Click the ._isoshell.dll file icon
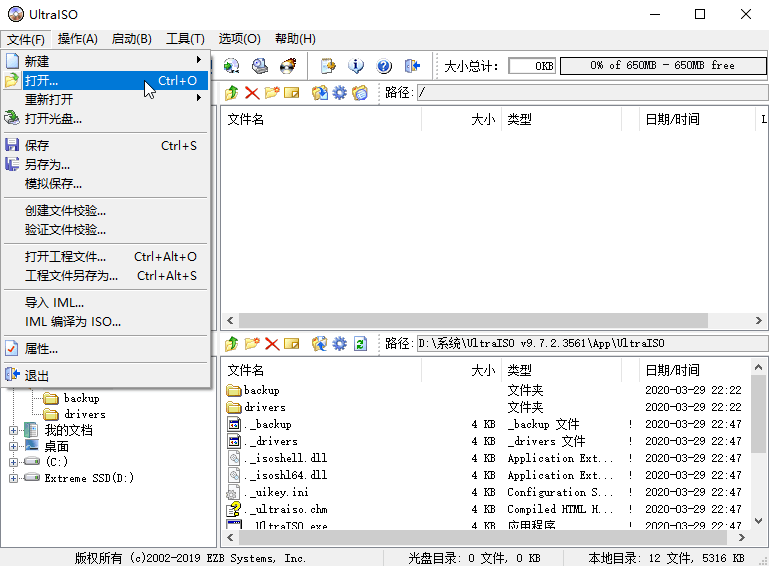The image size is (769, 566). (234, 458)
